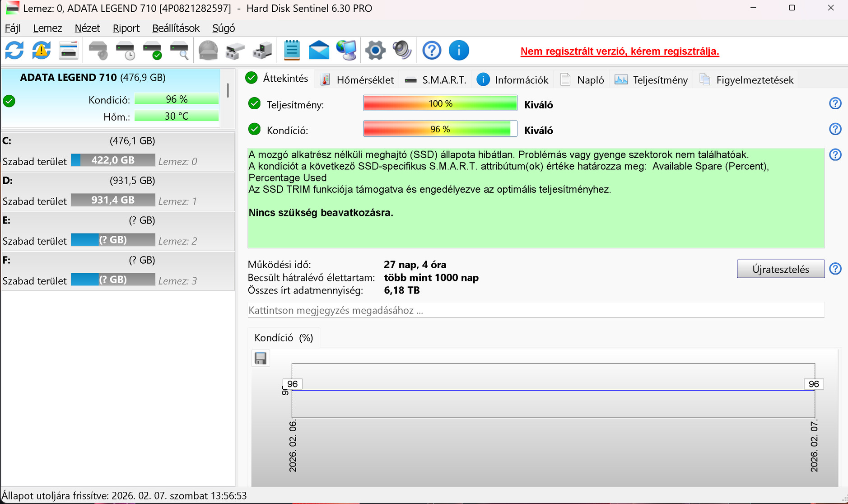The height and width of the screenshot is (504, 848).
Task: Click the 'Nem regisztrált verzió' registration link
Action: 620,51
